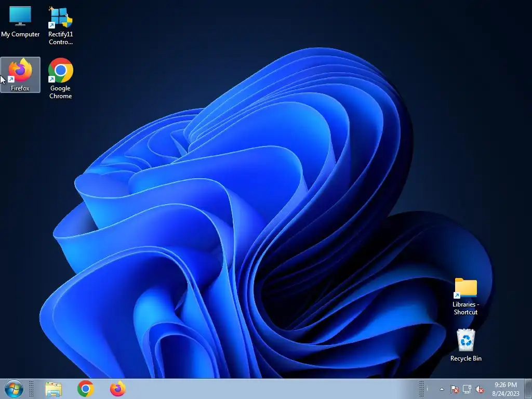
Task: Open the Windows Start menu orb
Action: pyautogui.click(x=14, y=389)
